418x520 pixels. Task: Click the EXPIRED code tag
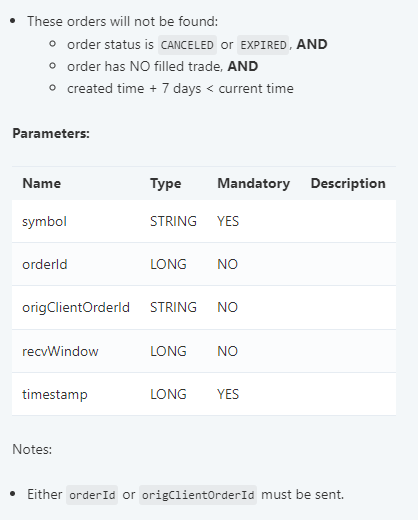click(x=263, y=45)
